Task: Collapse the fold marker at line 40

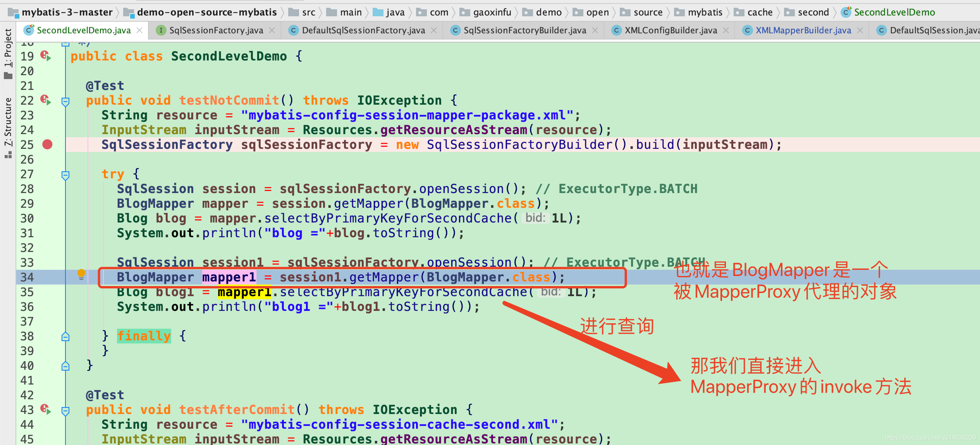Action: tap(65, 366)
